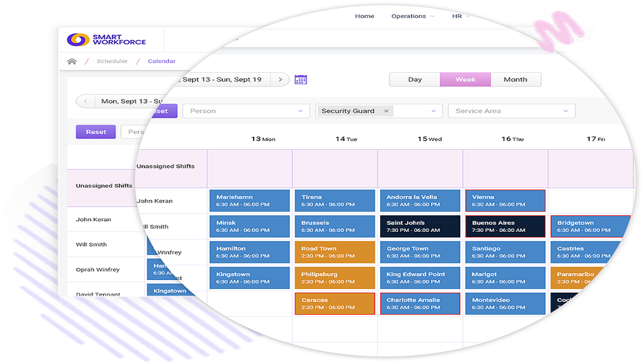This screenshot has height=362, width=644.
Task: Expand the Person filter dropdown
Action: (300, 111)
